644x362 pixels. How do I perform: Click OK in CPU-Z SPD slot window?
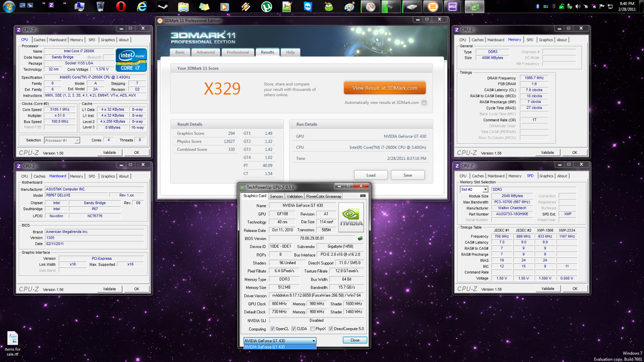[575, 289]
